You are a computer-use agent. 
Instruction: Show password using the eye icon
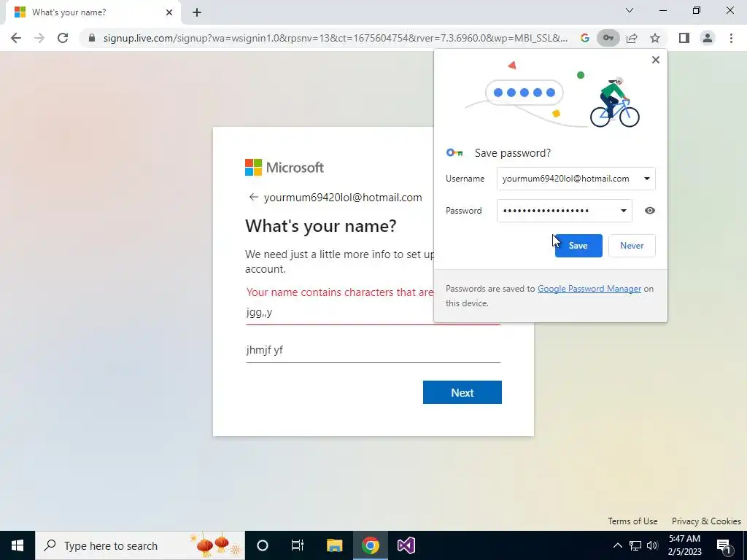649,211
